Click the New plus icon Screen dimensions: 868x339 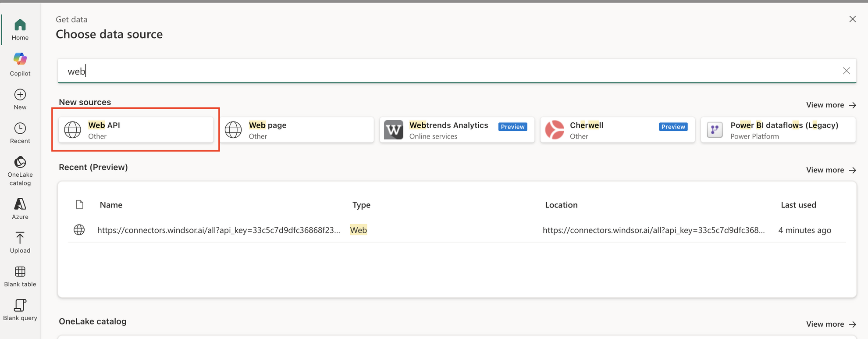(x=20, y=95)
